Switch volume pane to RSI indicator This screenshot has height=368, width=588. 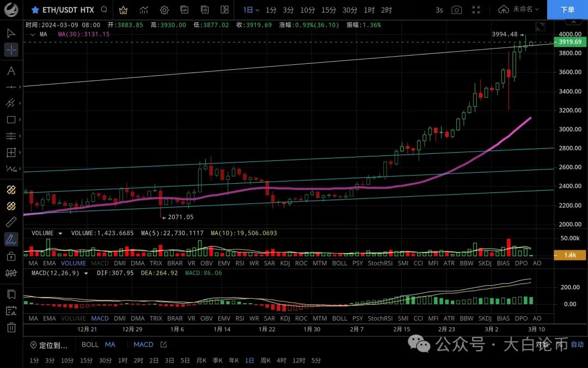click(240, 263)
